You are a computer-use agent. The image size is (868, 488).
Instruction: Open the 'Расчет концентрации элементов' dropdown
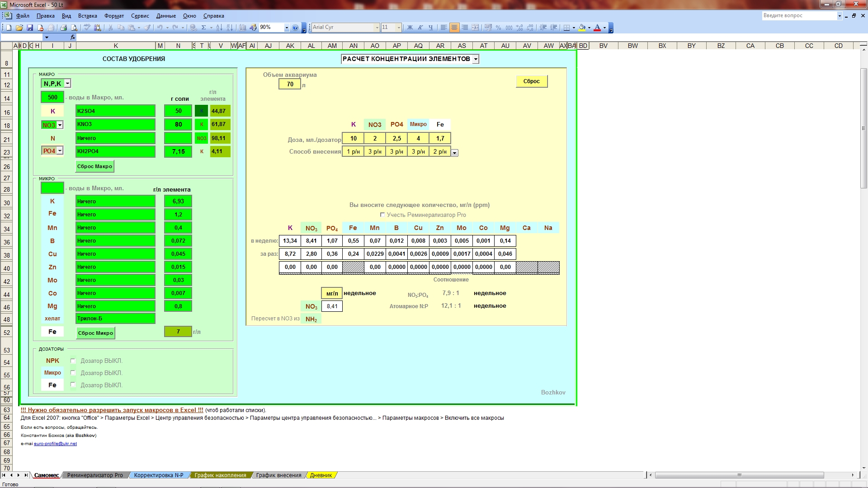tap(476, 59)
